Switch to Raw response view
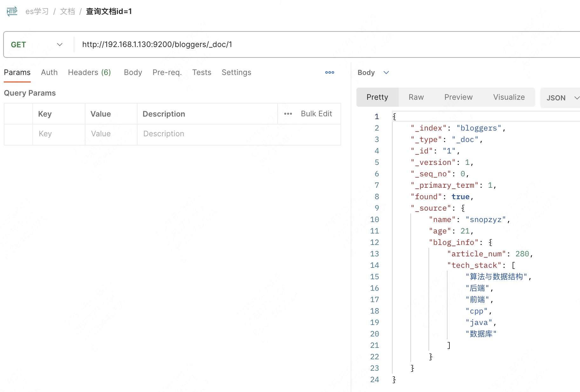 click(x=416, y=97)
